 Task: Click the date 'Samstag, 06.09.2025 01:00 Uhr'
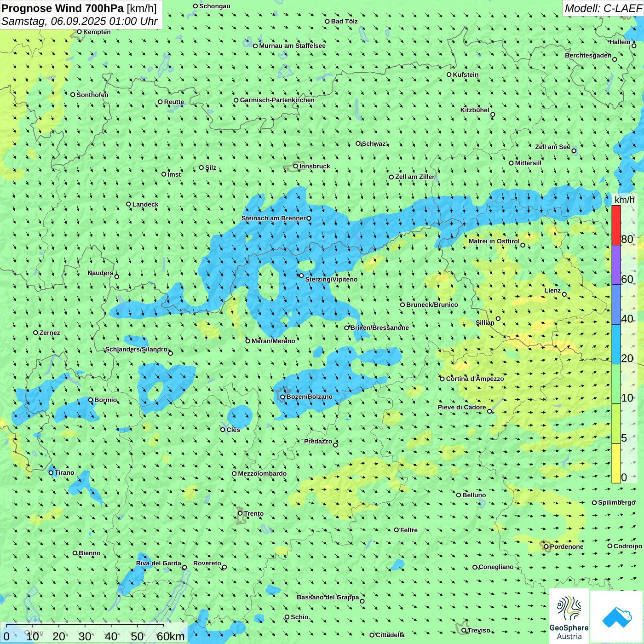[80, 21]
